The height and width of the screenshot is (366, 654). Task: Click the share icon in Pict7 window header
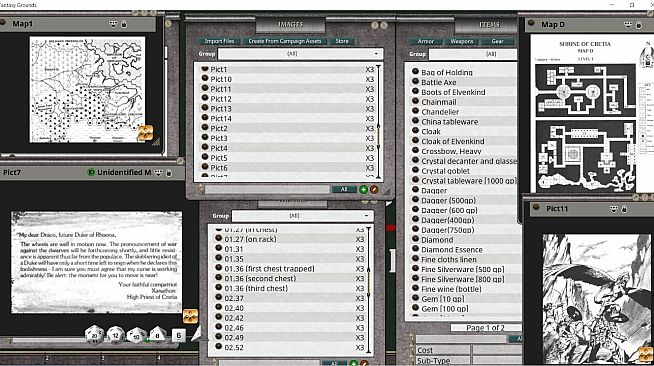[x=158, y=173]
